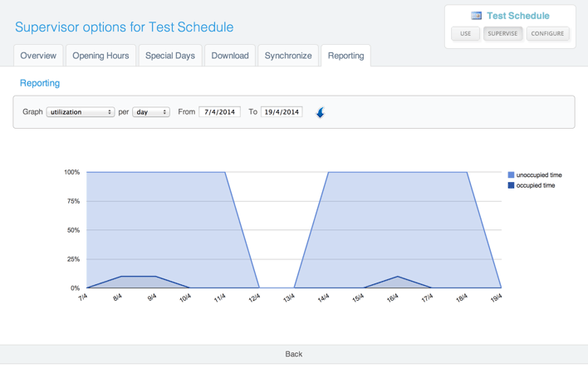The image size is (588, 369).
Task: Click the Test Schedule title link
Action: 517,16
